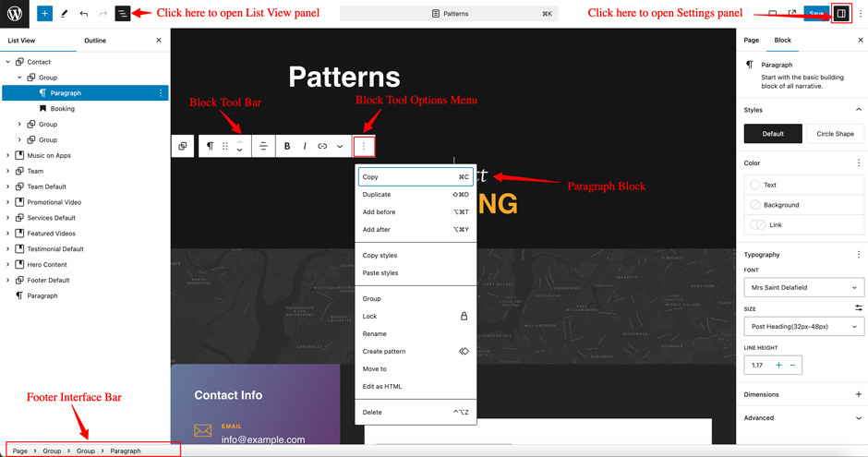This screenshot has width=868, height=457.
Task: Switch to the Outline tab
Action: point(95,41)
